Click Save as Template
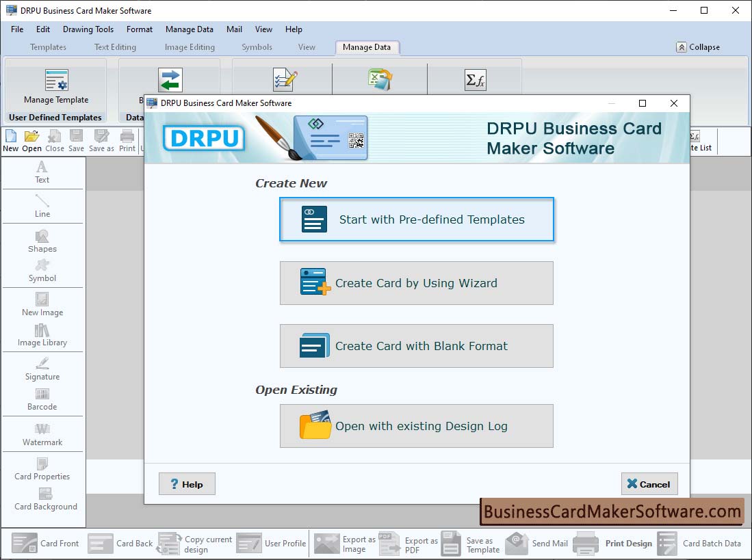752x560 pixels. tap(471, 544)
